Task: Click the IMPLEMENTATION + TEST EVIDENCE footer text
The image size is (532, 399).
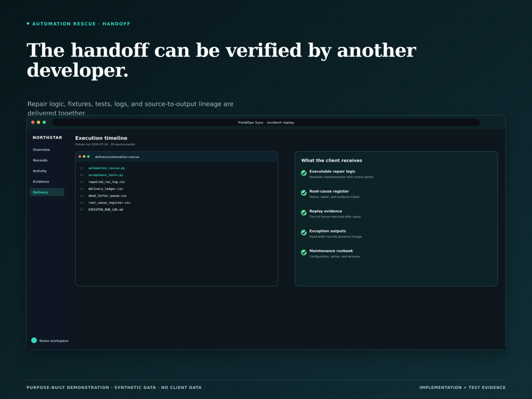Action: 462,387
